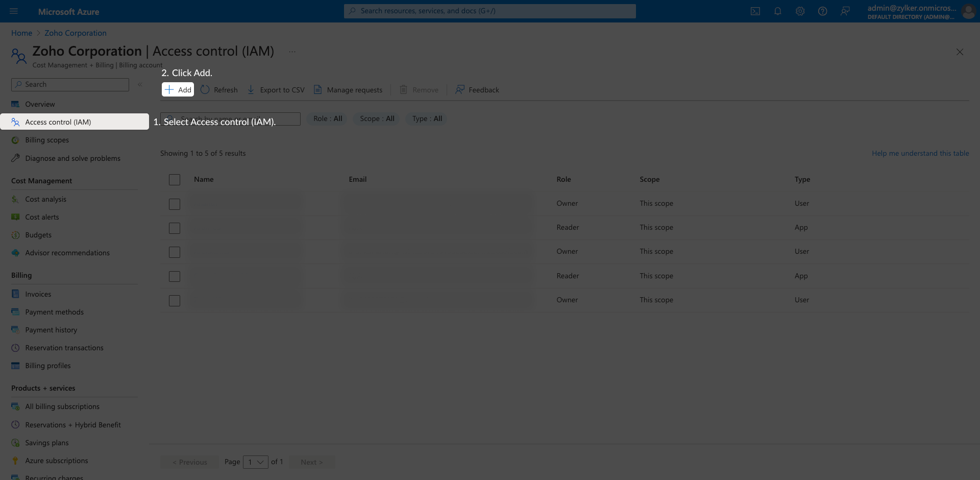The width and height of the screenshot is (980, 480).
Task: Click the All billing subscriptions icon
Action: click(x=15, y=406)
